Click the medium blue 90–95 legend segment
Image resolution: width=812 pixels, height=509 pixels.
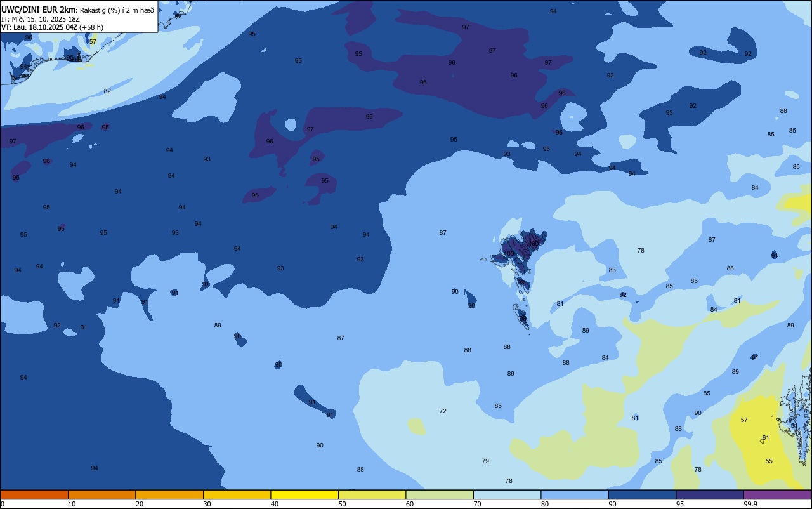click(642, 494)
